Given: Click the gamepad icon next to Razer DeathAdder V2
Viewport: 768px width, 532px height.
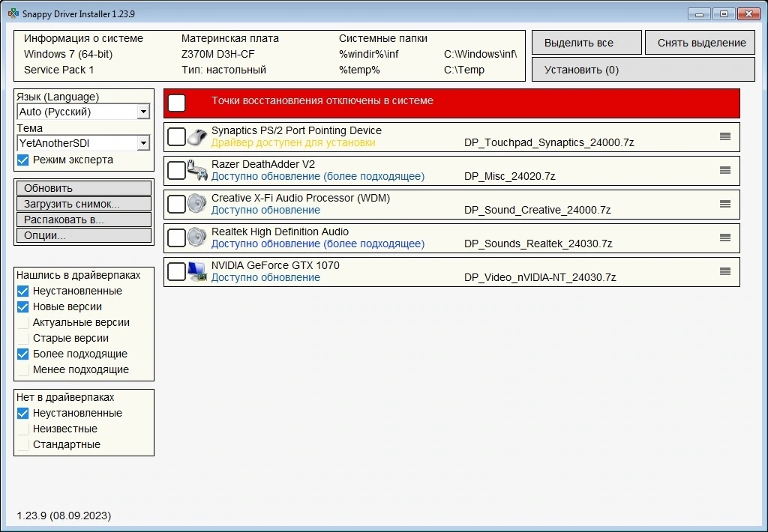Looking at the screenshot, I should (197, 170).
